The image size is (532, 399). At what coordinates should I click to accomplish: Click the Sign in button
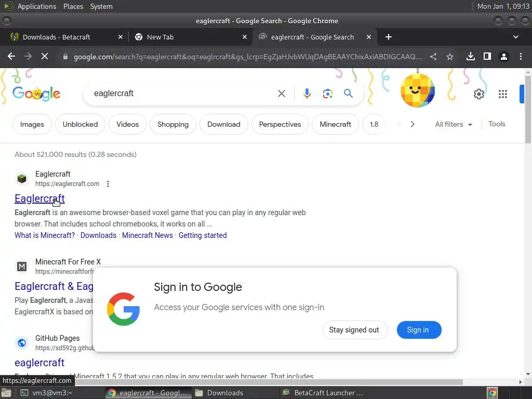419,330
